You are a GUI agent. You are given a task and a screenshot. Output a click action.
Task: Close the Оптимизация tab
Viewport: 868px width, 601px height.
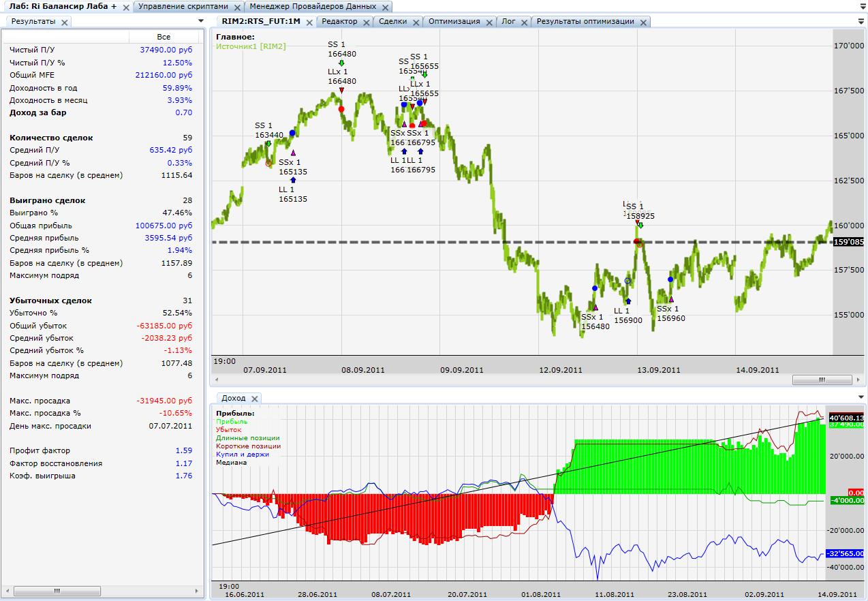click(489, 22)
